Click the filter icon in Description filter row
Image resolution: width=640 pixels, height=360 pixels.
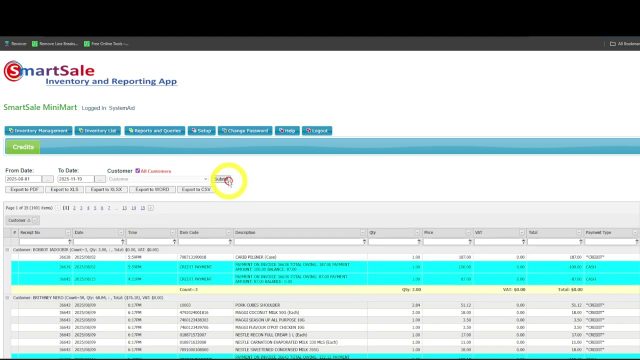tap(364, 242)
